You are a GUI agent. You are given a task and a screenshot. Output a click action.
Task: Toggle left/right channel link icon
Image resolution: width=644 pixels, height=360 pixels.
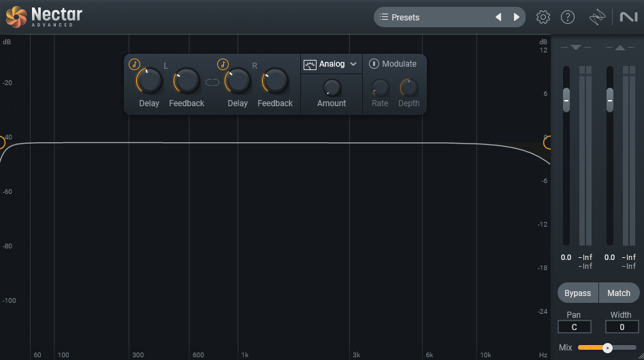click(x=212, y=82)
